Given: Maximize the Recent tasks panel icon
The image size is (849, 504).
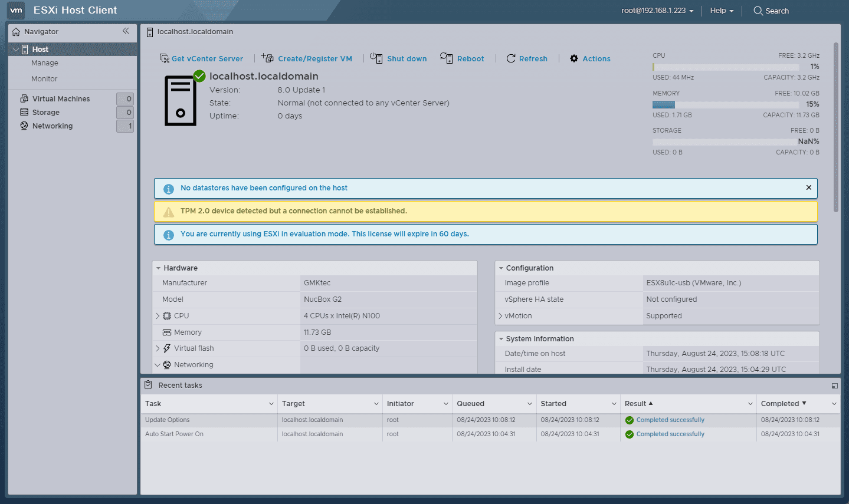Looking at the screenshot, I should point(834,386).
